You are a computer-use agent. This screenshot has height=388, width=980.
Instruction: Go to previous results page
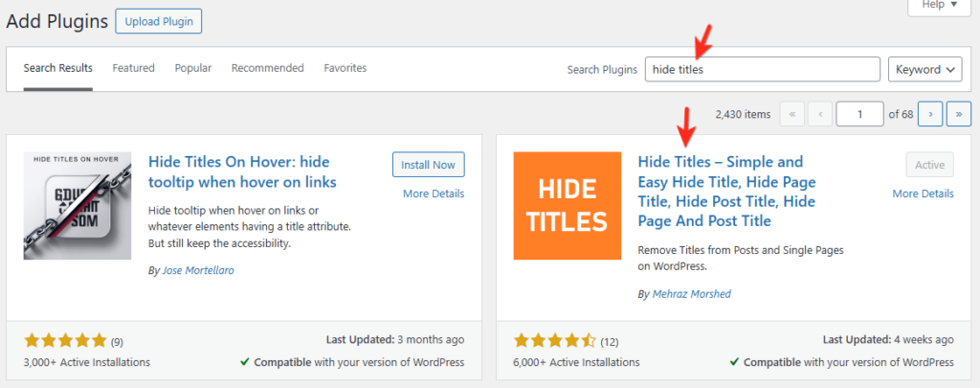pyautogui.click(x=820, y=114)
